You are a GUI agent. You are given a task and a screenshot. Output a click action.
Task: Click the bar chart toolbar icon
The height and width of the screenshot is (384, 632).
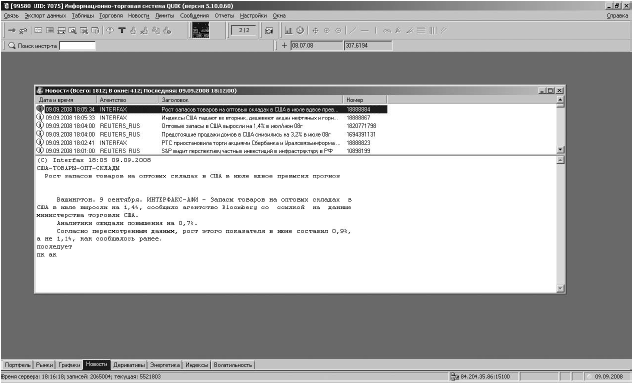(289, 31)
